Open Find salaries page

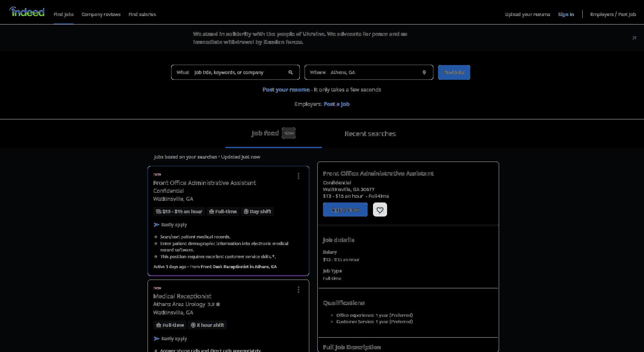[x=142, y=14]
